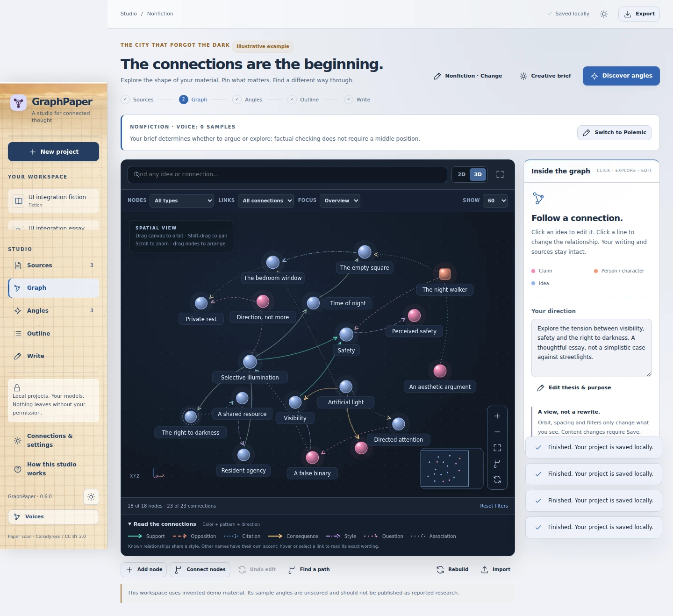Click the GraphPaper logo icon
The image size is (673, 616).
19,103
